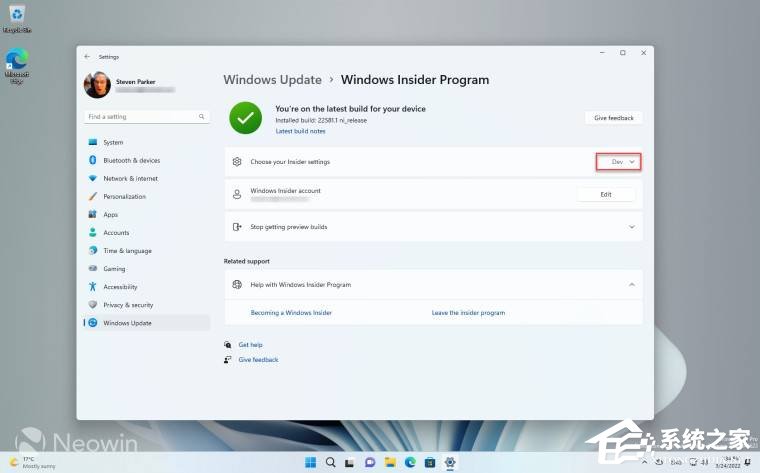Open taskbar Search

331,462
